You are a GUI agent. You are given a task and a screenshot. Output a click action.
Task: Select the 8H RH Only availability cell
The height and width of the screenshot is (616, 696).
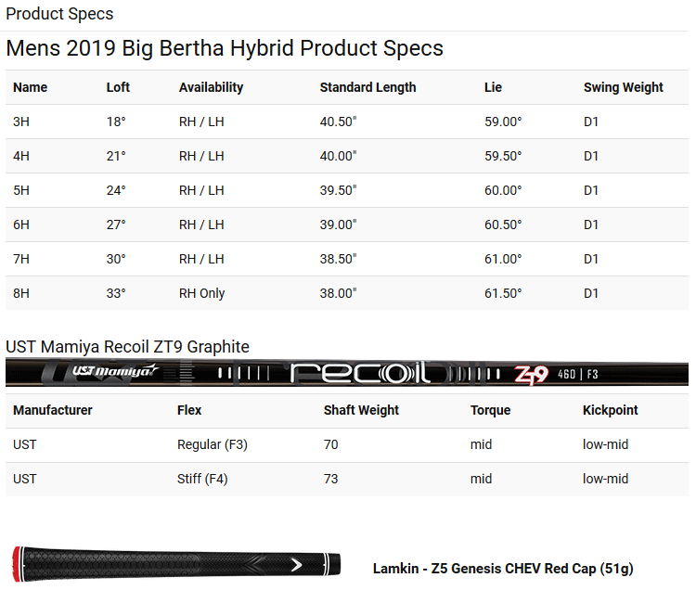pyautogui.click(x=202, y=293)
